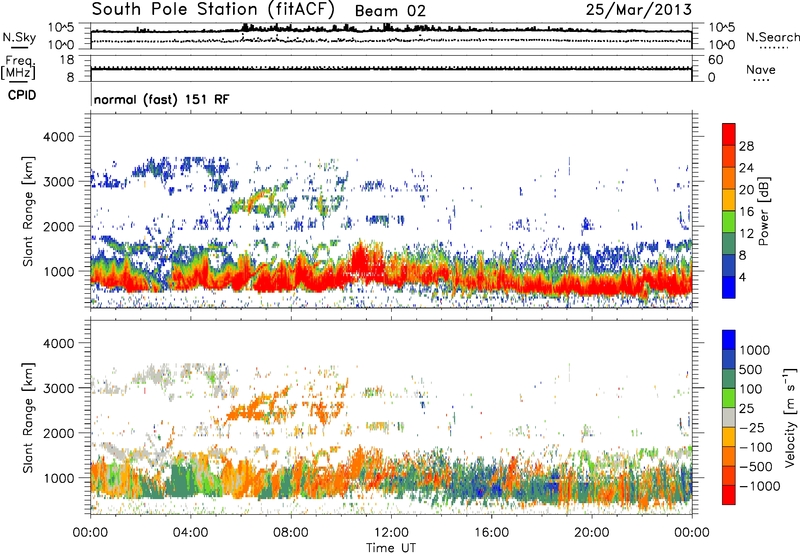Image resolution: width=800 pixels, height=554 pixels.
Task: Select the Velocity panel 'Slant Range [km]' label
Action: click(28, 417)
